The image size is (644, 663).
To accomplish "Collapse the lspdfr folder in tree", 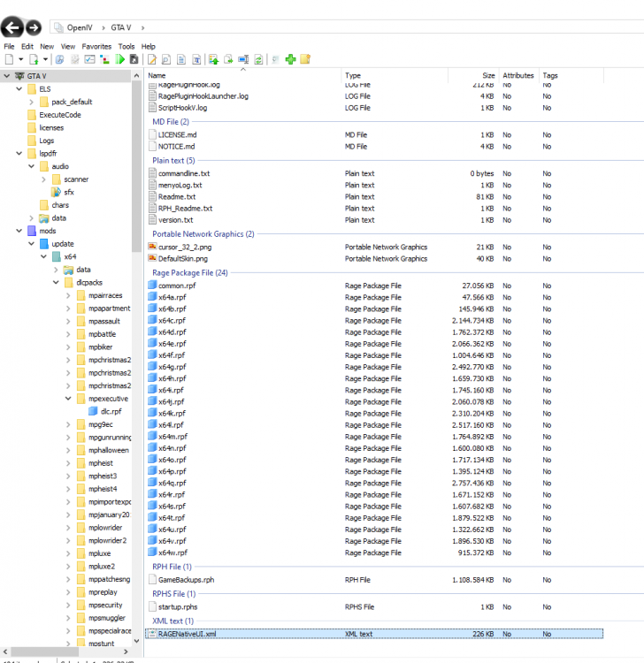I will [x=19, y=154].
